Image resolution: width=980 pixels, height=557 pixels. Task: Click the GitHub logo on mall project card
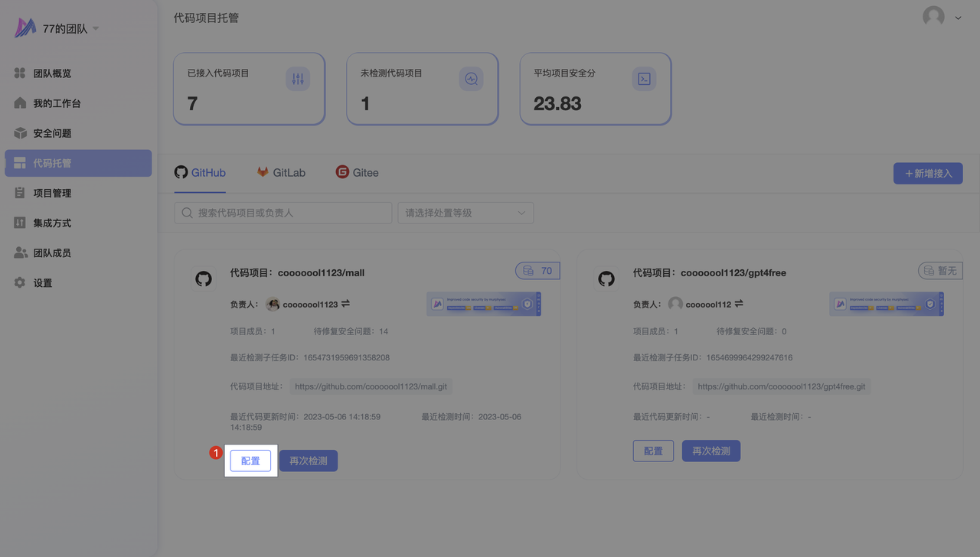tap(204, 278)
